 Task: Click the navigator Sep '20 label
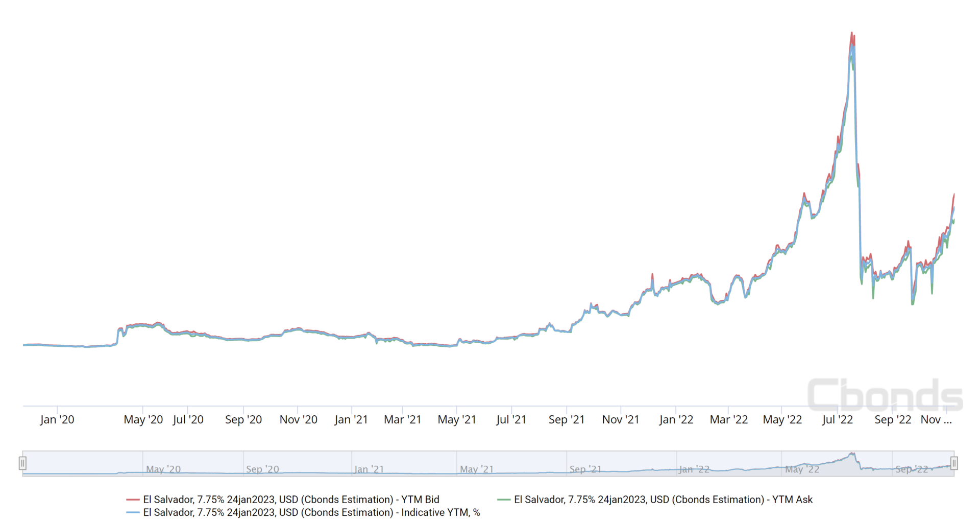point(262,469)
